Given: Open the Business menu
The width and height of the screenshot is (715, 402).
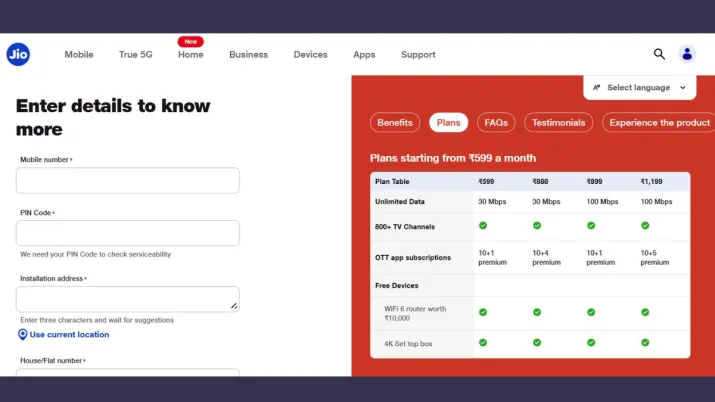Looking at the screenshot, I should 249,55.
